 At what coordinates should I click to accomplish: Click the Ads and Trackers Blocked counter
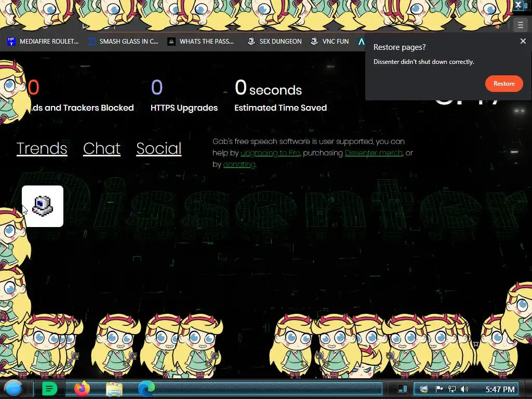tap(81, 96)
